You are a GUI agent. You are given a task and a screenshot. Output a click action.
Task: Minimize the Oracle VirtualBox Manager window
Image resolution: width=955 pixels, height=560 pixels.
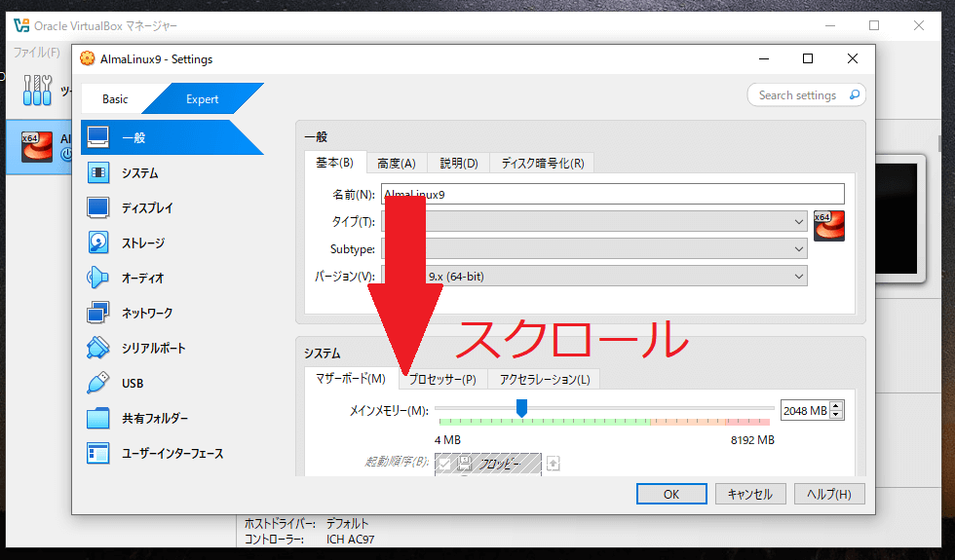tap(830, 25)
